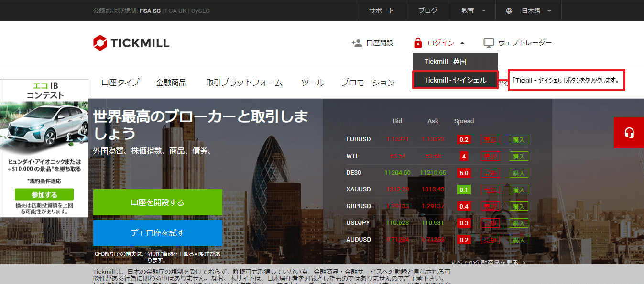Open the headset support chat icon

point(629,133)
